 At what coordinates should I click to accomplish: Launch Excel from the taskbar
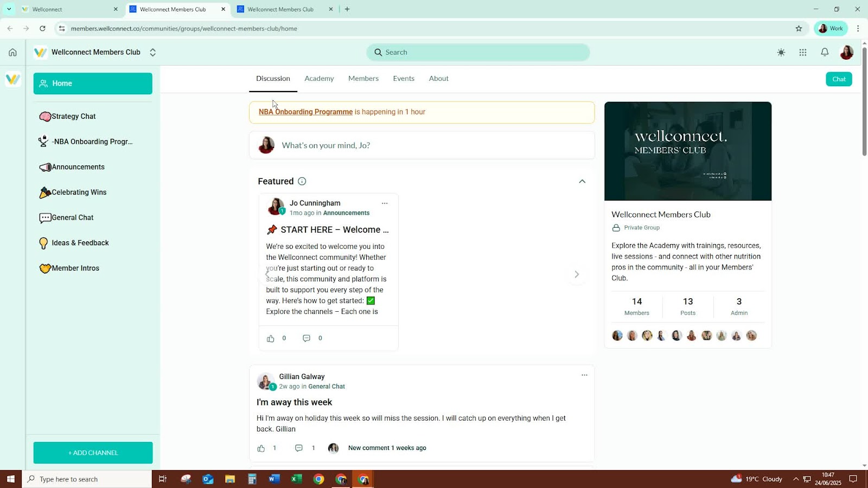(296, 479)
